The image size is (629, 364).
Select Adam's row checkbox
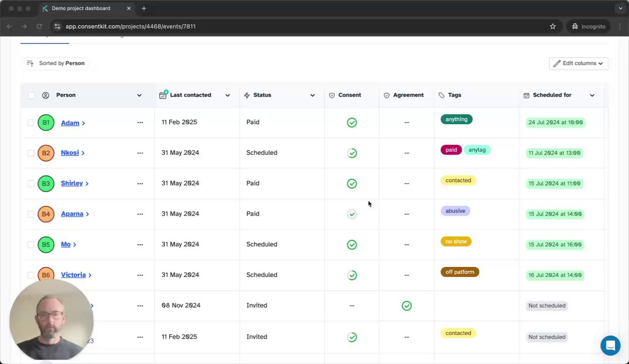pos(31,122)
